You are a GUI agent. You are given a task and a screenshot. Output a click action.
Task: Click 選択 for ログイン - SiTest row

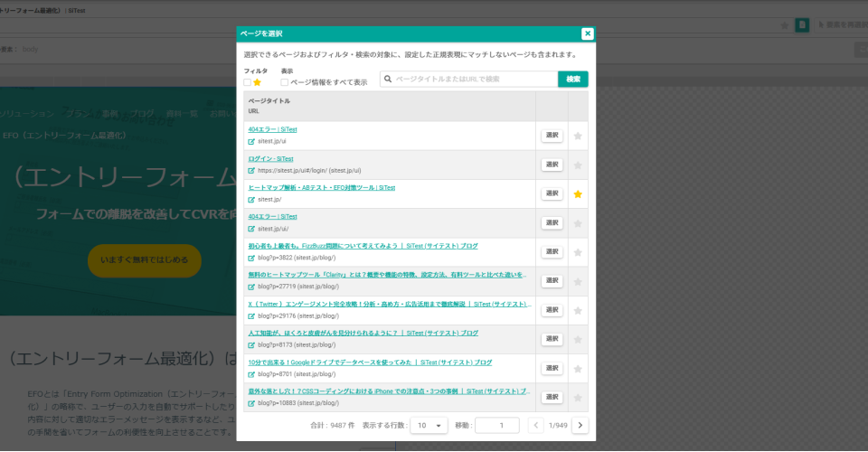click(552, 165)
